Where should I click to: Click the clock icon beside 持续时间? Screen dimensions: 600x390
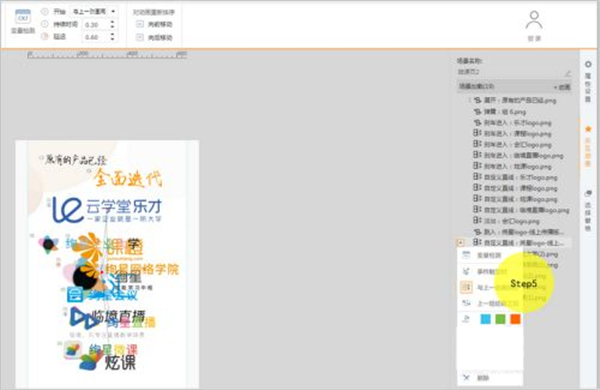(x=45, y=24)
